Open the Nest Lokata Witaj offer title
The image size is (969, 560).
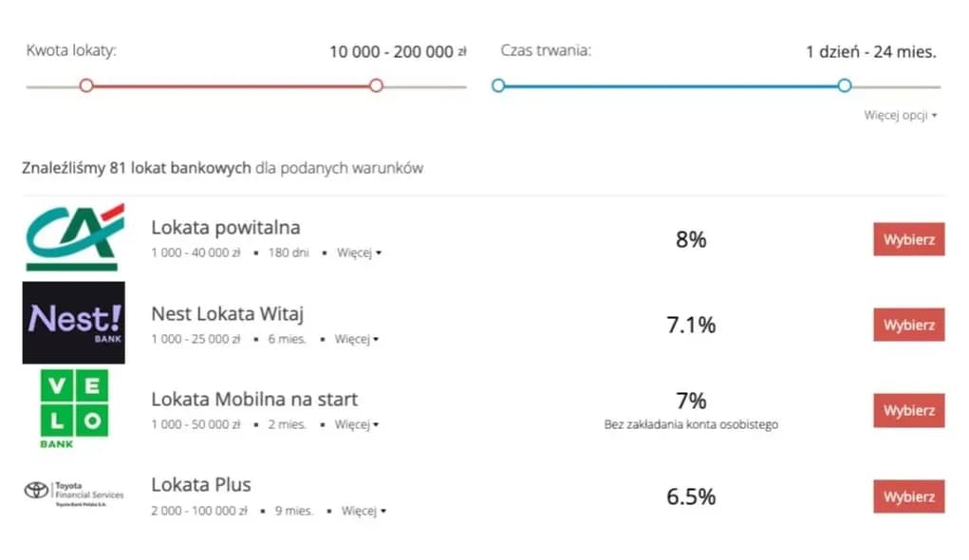pos(228,313)
